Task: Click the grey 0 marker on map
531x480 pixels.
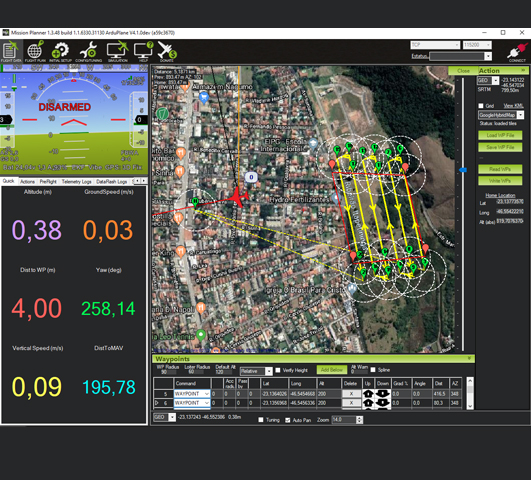Action: click(251, 177)
